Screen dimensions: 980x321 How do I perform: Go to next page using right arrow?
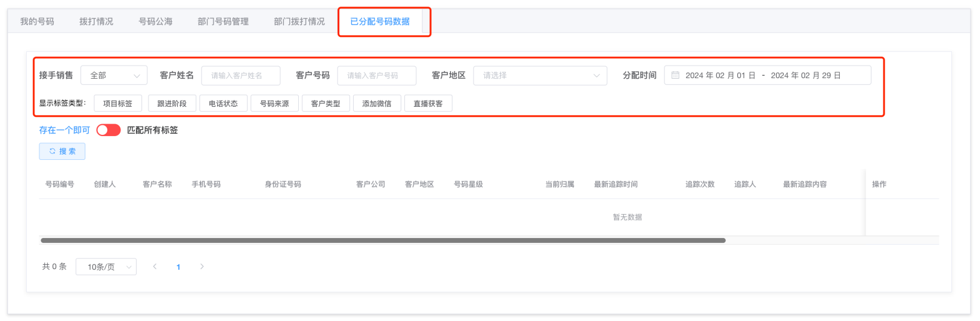(202, 267)
